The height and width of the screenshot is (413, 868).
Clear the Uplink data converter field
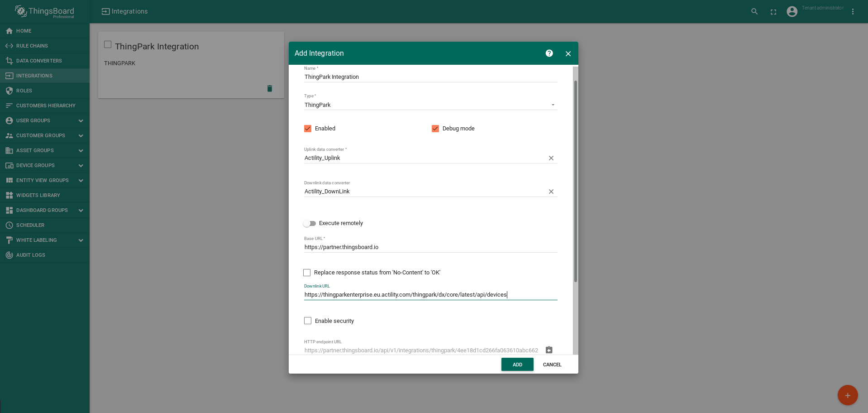[551, 158]
